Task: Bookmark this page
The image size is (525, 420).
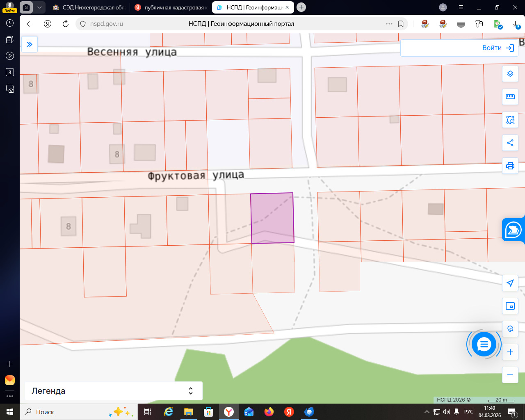Action: (401, 24)
